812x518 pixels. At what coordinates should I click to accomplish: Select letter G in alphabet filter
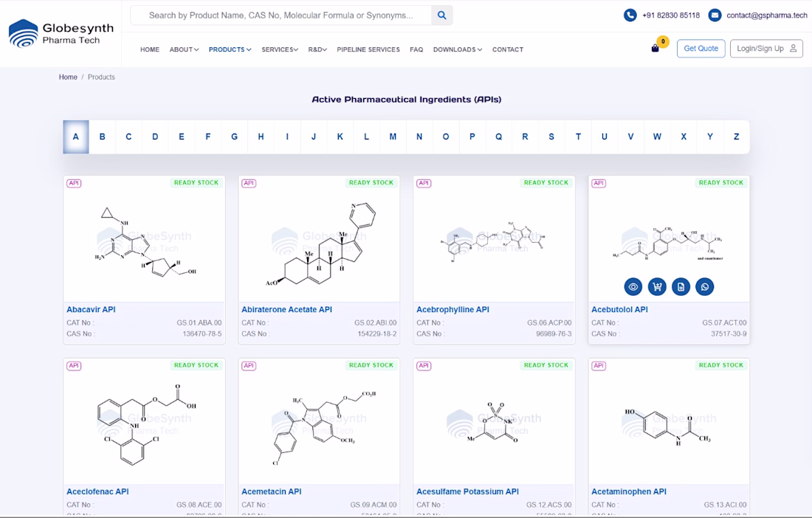tap(235, 137)
